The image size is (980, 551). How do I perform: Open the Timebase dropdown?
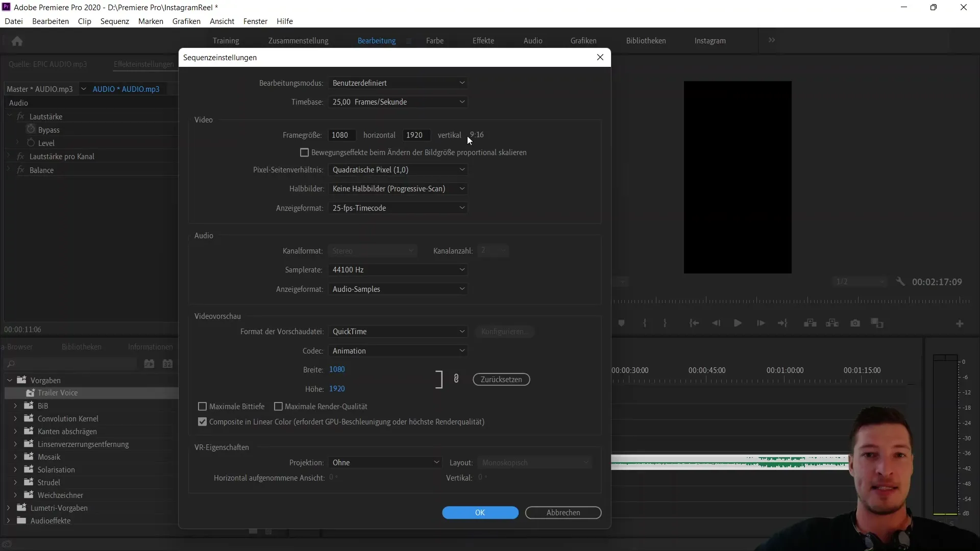point(398,102)
